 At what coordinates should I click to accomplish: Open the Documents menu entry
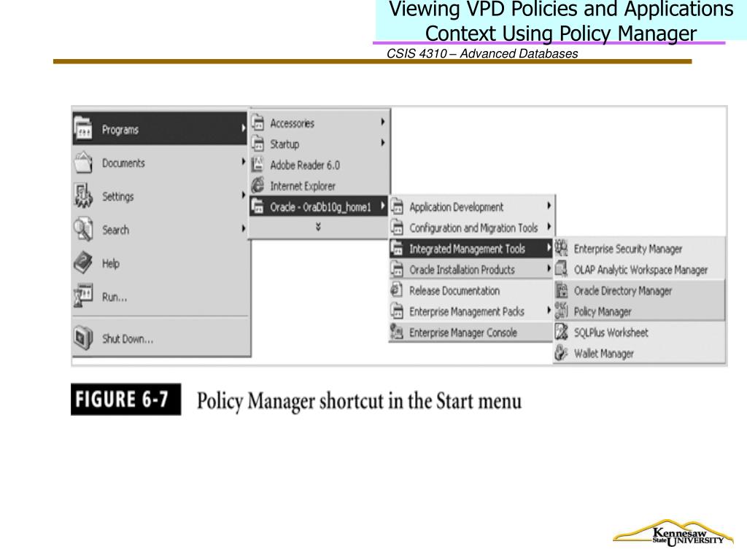pyautogui.click(x=160, y=163)
